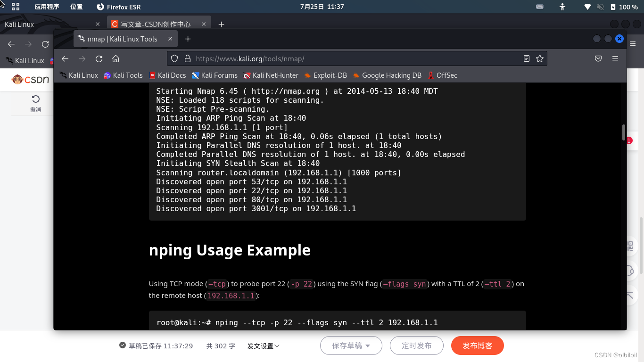This screenshot has width=644, height=362.
Task: Click the nping Usage Example heading
Action: pos(230,250)
